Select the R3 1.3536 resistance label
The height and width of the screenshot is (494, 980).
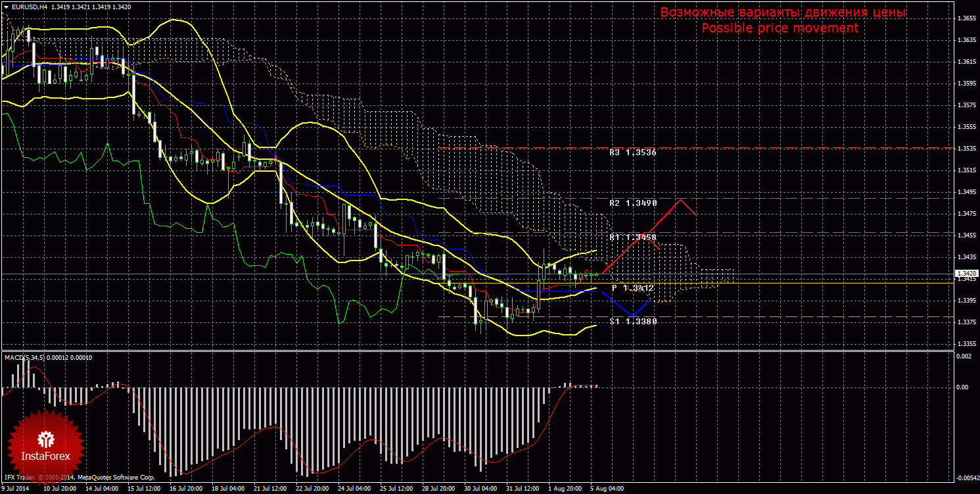point(632,153)
